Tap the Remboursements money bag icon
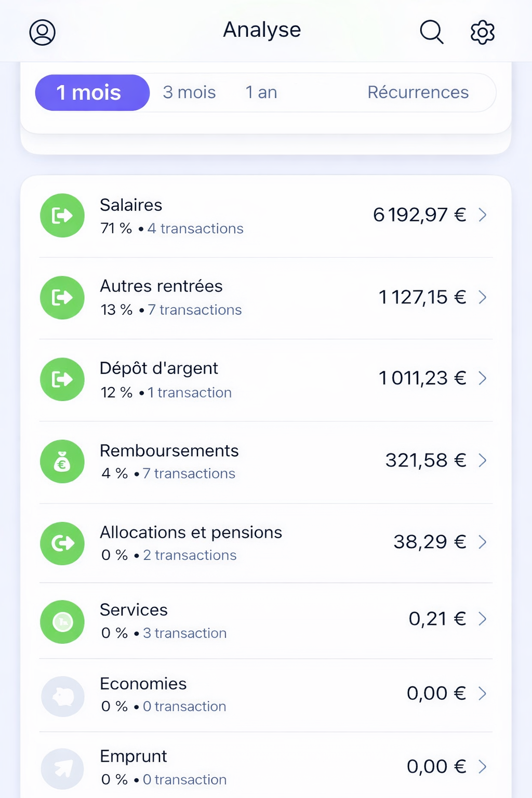The image size is (532, 798). [x=62, y=461]
